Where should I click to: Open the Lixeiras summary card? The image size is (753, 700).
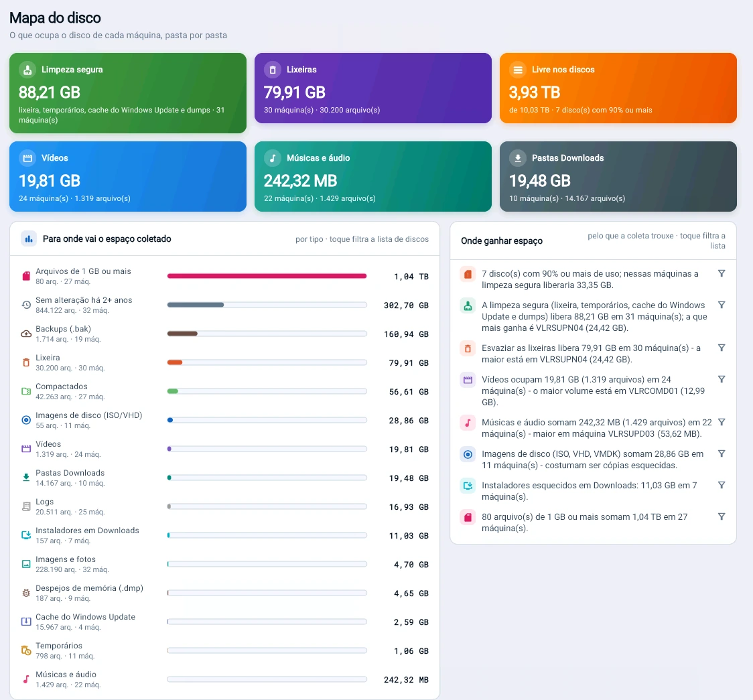point(372,88)
